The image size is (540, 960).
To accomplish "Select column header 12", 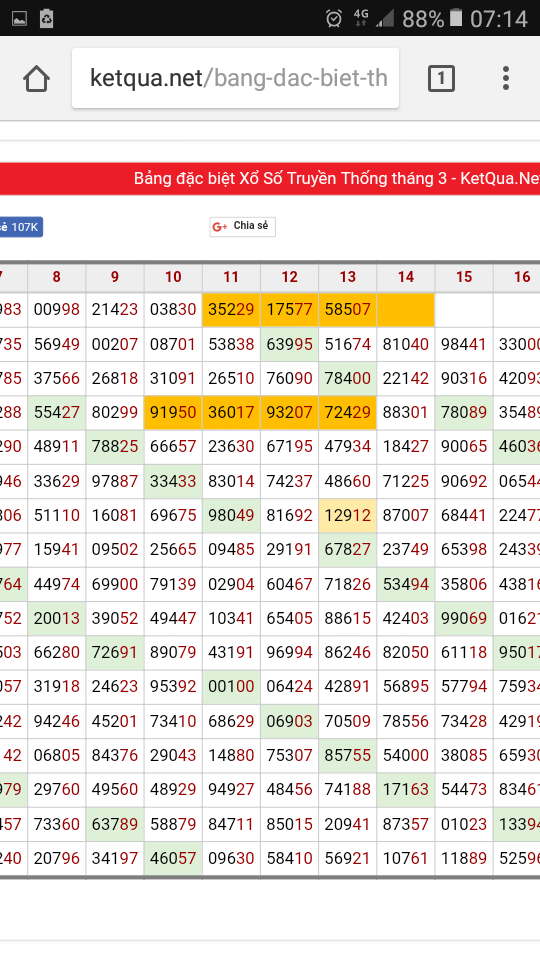I will pyautogui.click(x=289, y=277).
